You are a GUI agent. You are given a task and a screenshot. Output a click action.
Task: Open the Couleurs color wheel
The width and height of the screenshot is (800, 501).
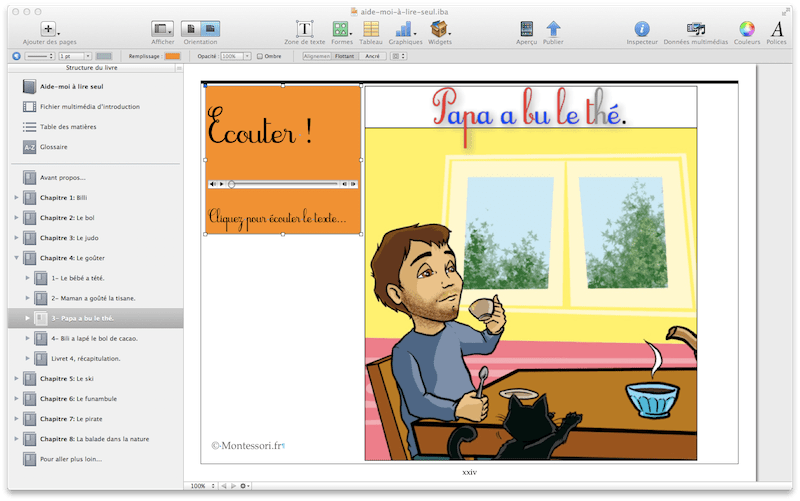coord(747,29)
